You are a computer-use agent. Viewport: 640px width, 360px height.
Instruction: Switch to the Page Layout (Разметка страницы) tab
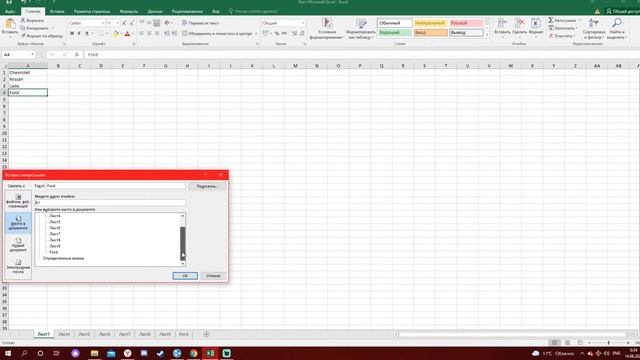click(92, 11)
